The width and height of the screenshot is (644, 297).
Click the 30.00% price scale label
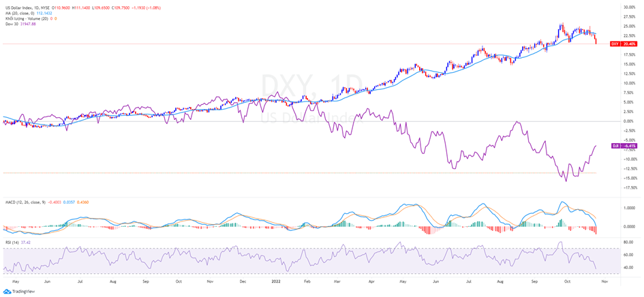(629, 7)
